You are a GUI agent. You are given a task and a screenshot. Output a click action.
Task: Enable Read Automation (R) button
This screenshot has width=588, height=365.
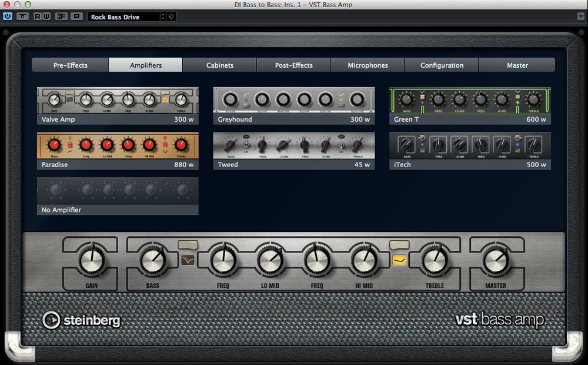tap(37, 16)
